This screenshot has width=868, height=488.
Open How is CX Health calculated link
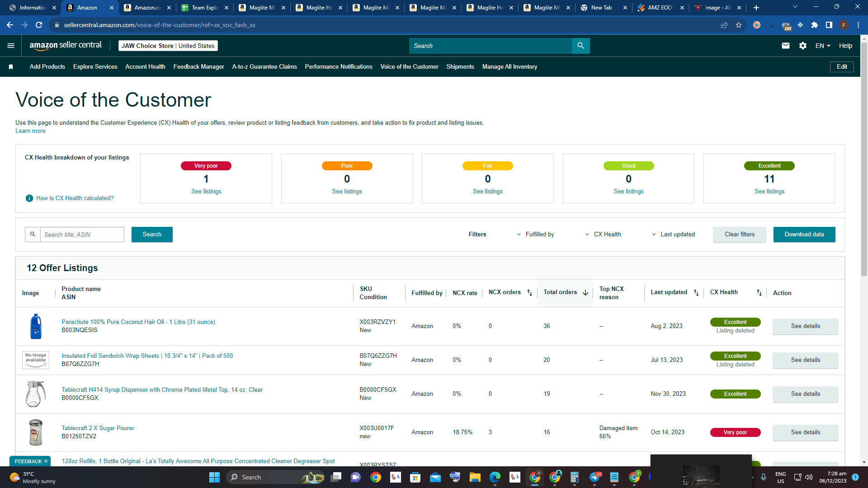pyautogui.click(x=75, y=198)
